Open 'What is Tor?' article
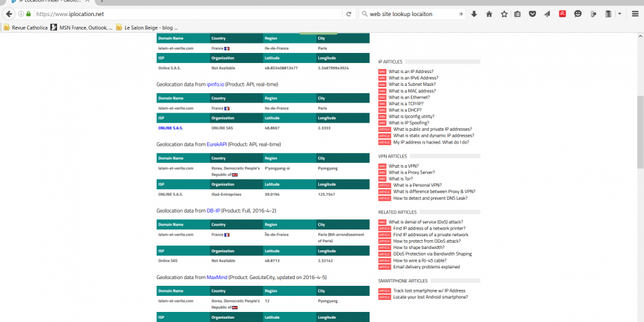The image size is (644, 322). [401, 179]
